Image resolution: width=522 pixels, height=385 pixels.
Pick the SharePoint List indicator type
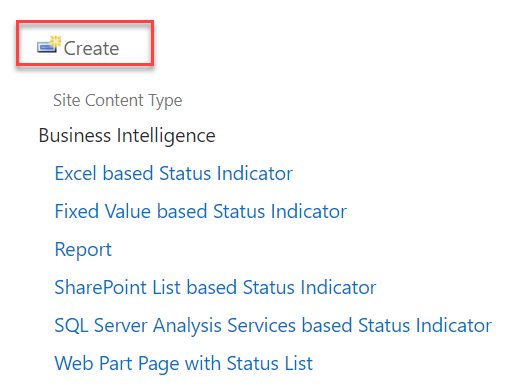215,287
